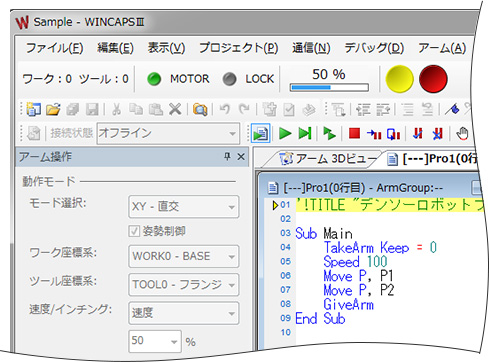Click the Copy toolbar icon
489x362 pixels.
[x=136, y=109]
